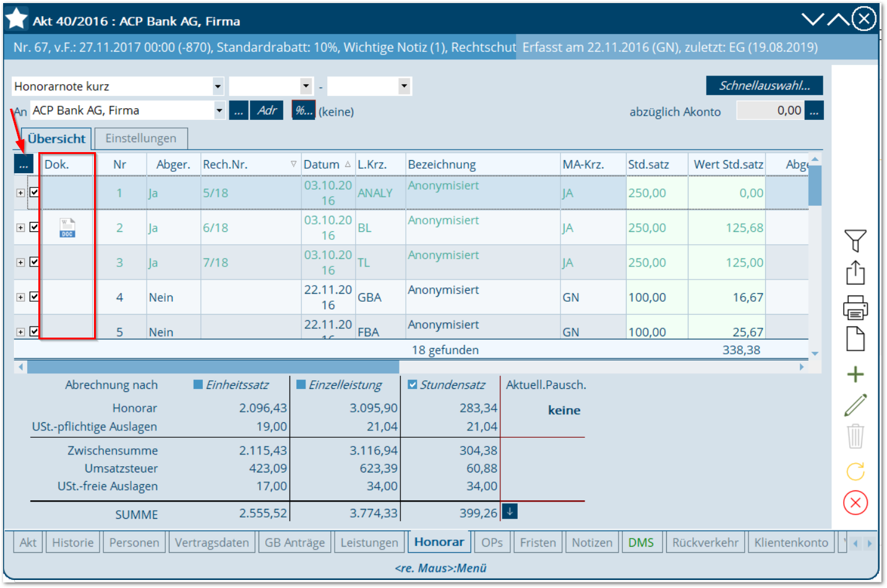Open the ACP Bank AG recipient dropdown
The image size is (887, 588).
click(219, 111)
